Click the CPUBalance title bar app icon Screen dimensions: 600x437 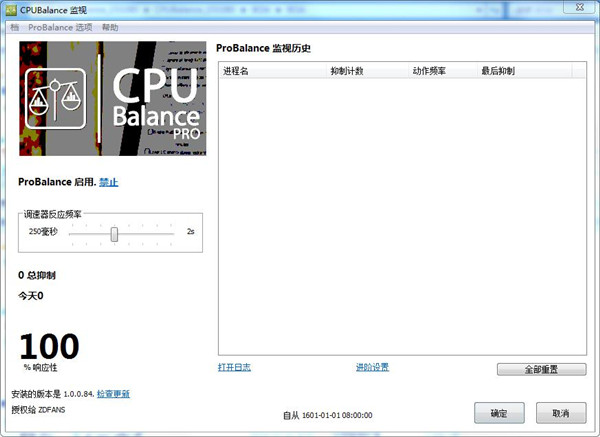[x=11, y=9]
